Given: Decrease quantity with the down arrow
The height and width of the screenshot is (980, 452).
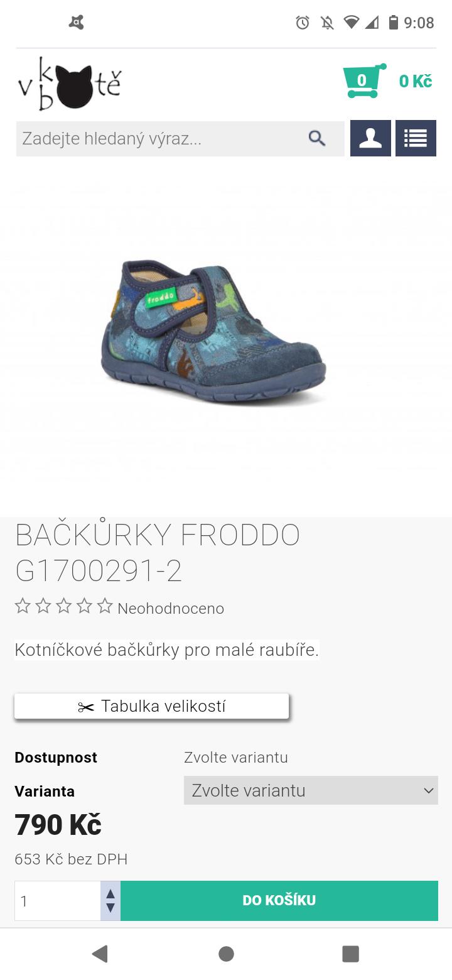Looking at the screenshot, I should point(110,908).
